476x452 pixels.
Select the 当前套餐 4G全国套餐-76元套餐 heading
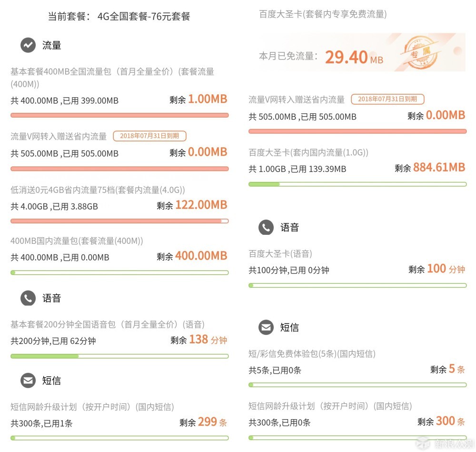click(x=119, y=16)
